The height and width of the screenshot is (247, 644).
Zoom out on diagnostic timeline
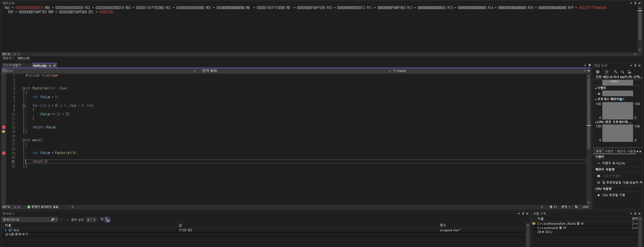click(x=622, y=72)
